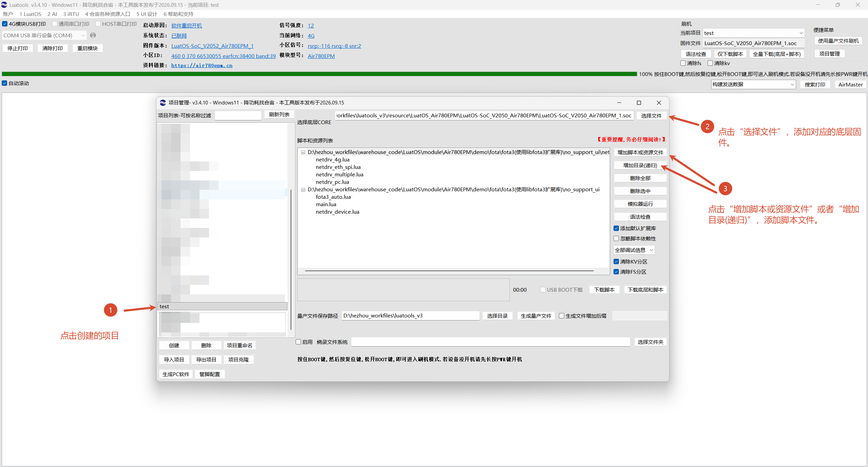Open 6 帮助和支持 menu
Screen dimensions: 868x467
[x=178, y=14]
